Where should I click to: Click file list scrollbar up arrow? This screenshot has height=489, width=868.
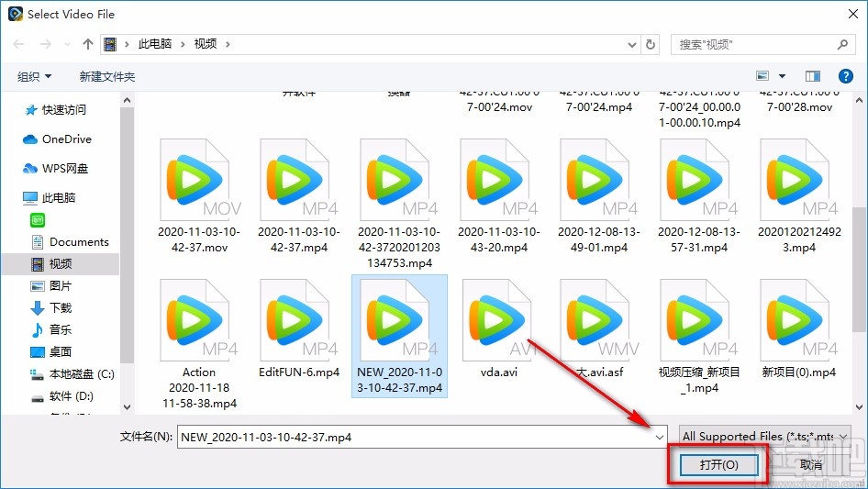click(x=859, y=101)
